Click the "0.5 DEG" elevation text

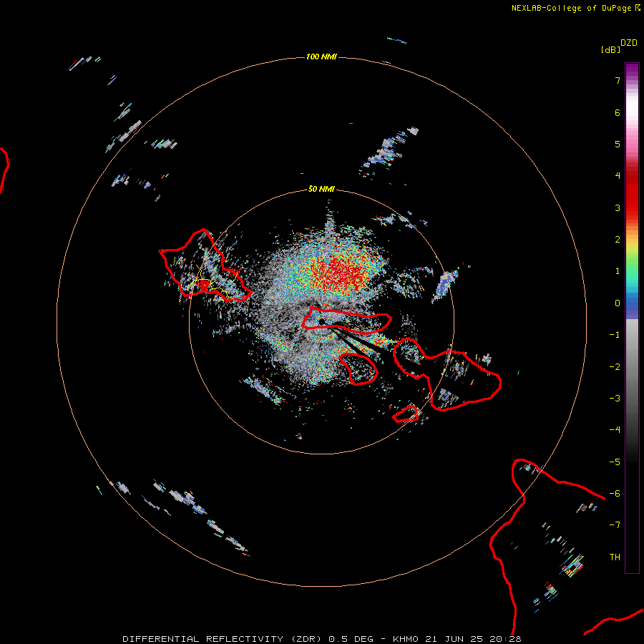pyautogui.click(x=351, y=639)
